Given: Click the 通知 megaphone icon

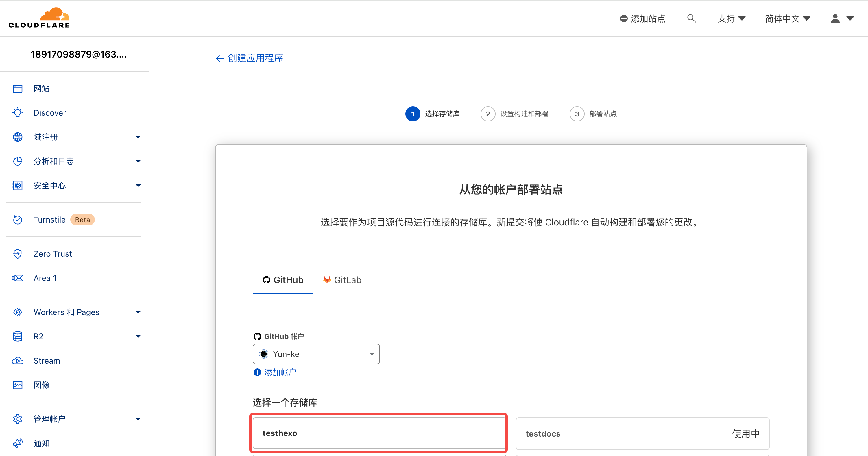Looking at the screenshot, I should coord(18,443).
